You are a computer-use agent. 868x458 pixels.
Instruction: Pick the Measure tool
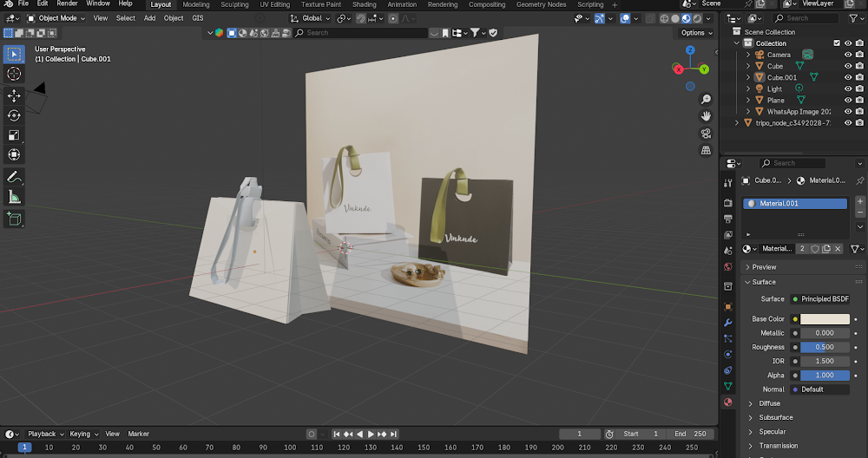14,196
